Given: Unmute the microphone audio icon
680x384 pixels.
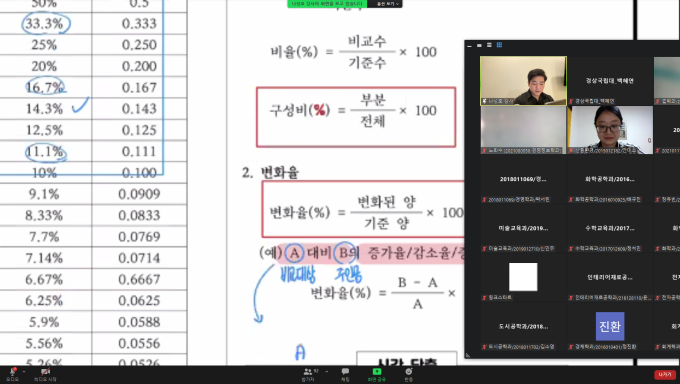Looking at the screenshot, I should click(13, 371).
